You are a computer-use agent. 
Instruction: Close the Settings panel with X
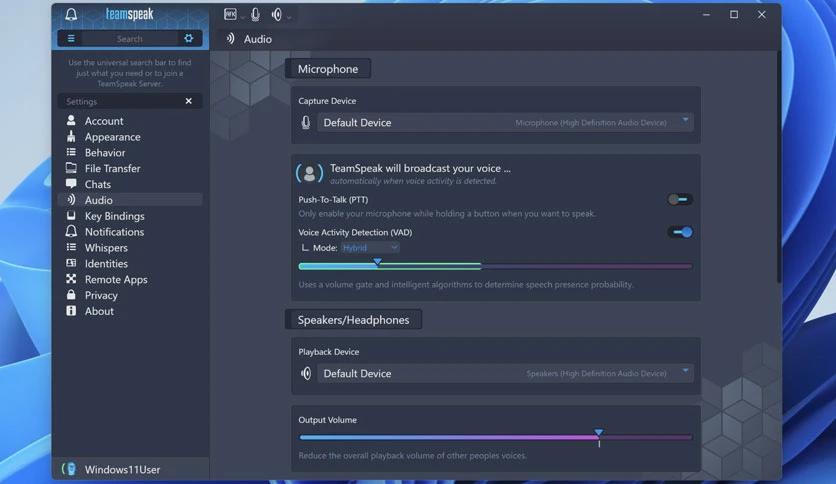click(x=188, y=101)
